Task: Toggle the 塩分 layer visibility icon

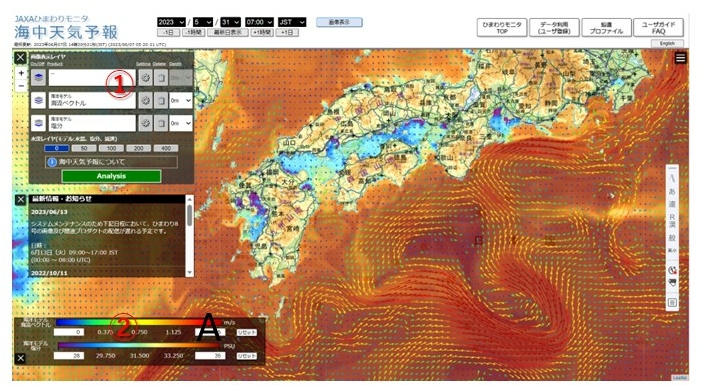Action: pos(39,123)
